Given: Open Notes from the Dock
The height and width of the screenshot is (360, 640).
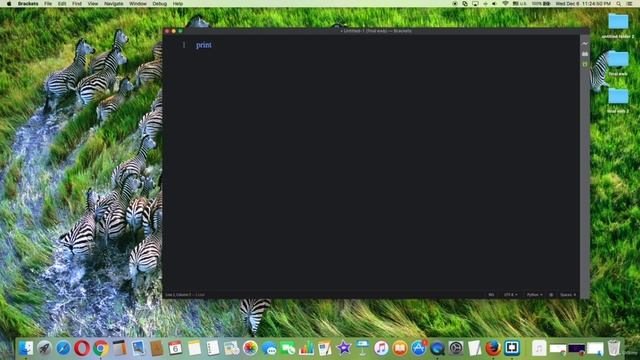Looking at the screenshot, I should click(194, 348).
